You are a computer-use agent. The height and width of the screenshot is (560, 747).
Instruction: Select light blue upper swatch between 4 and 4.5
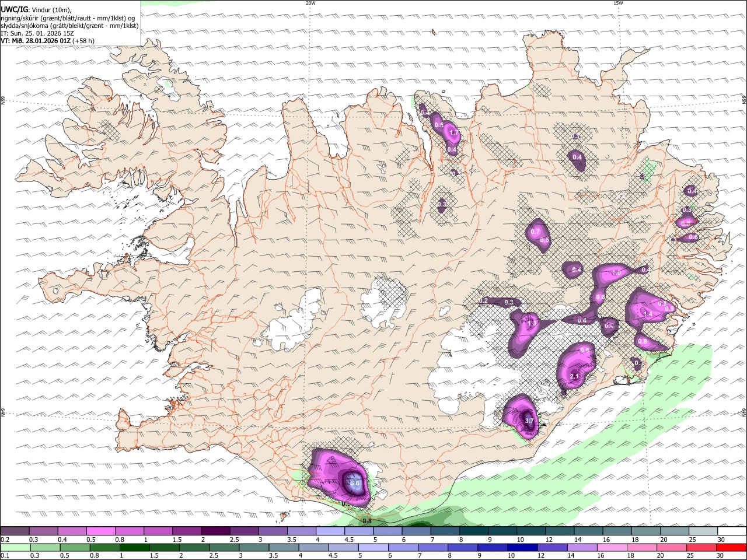(x=330, y=531)
